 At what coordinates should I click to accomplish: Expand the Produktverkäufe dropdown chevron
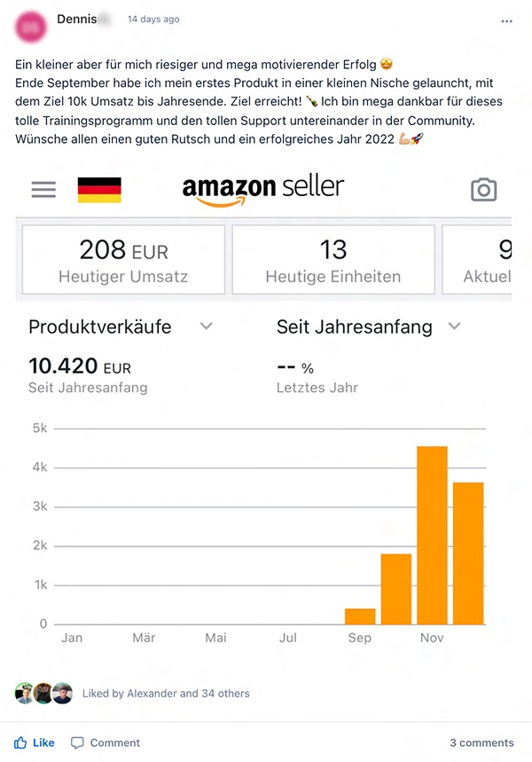click(207, 326)
